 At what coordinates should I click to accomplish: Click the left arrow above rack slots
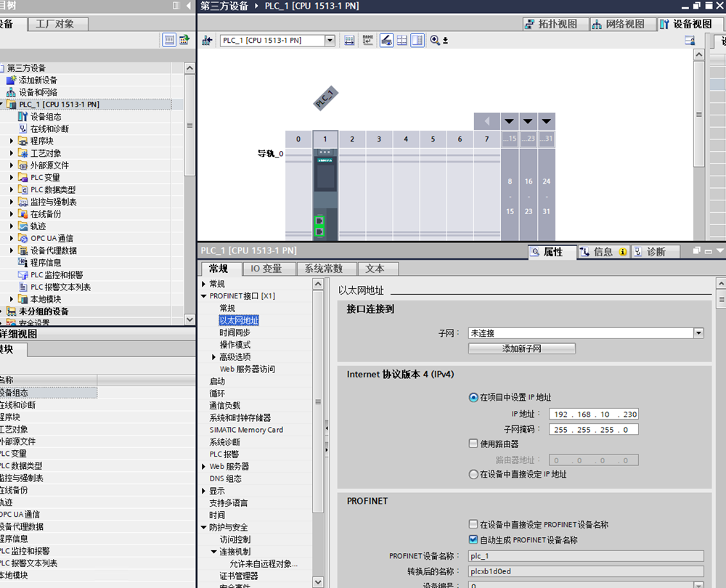[486, 121]
